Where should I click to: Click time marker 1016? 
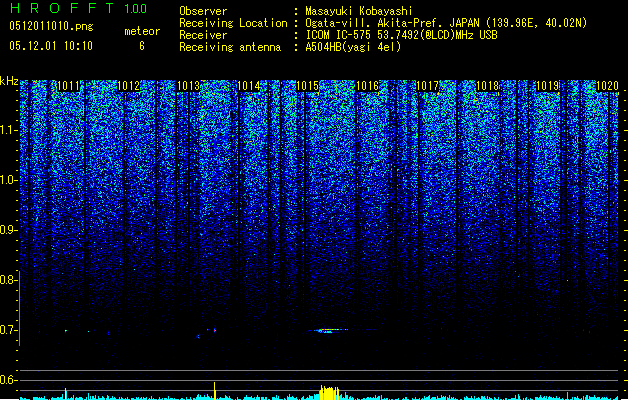coord(368,86)
